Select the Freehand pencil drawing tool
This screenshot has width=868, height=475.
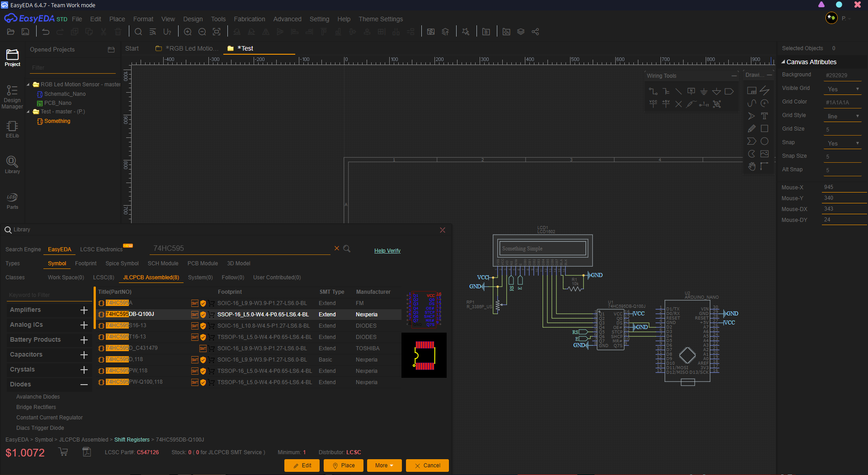(752, 129)
